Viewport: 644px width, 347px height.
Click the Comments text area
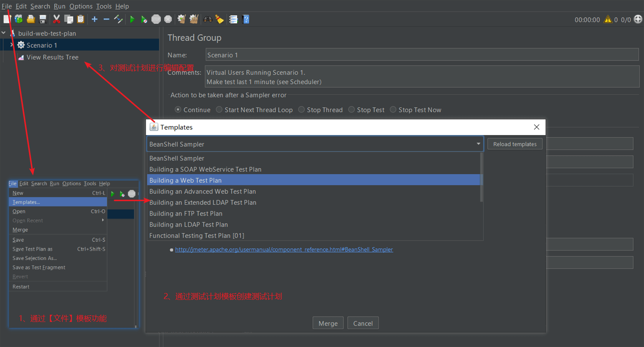(x=422, y=77)
